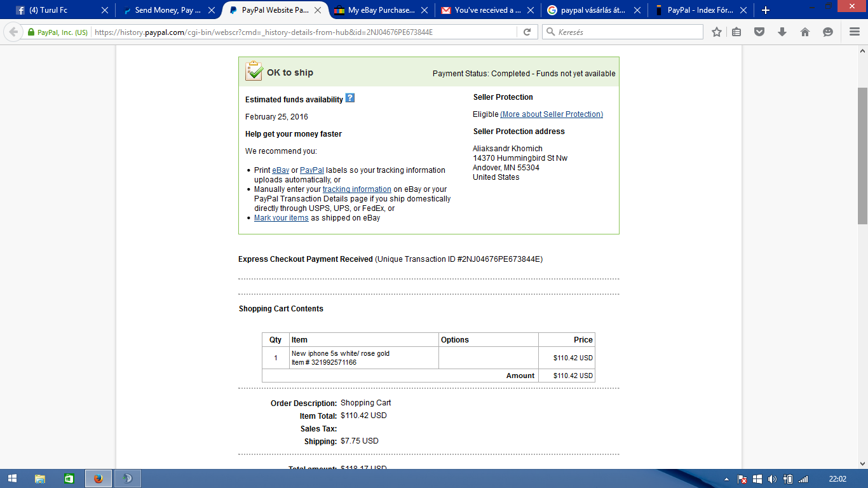Open the Windows Start button
The height and width of the screenshot is (488, 868).
[x=12, y=478]
